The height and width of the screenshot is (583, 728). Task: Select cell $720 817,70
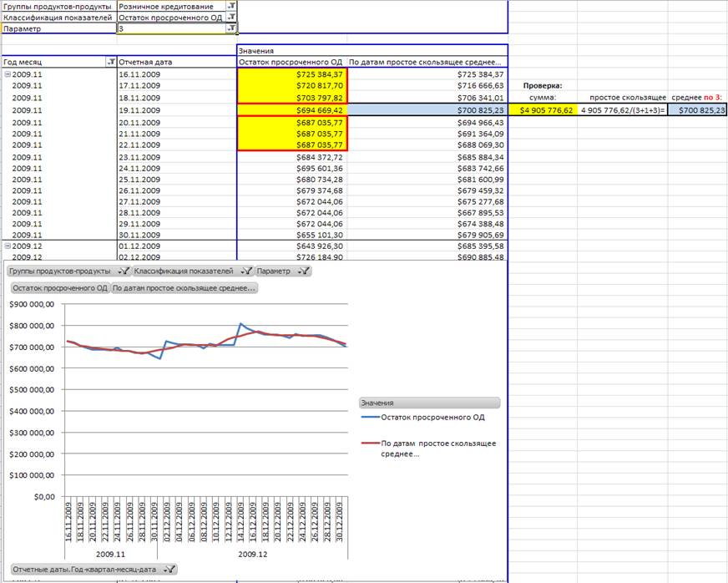coord(292,85)
